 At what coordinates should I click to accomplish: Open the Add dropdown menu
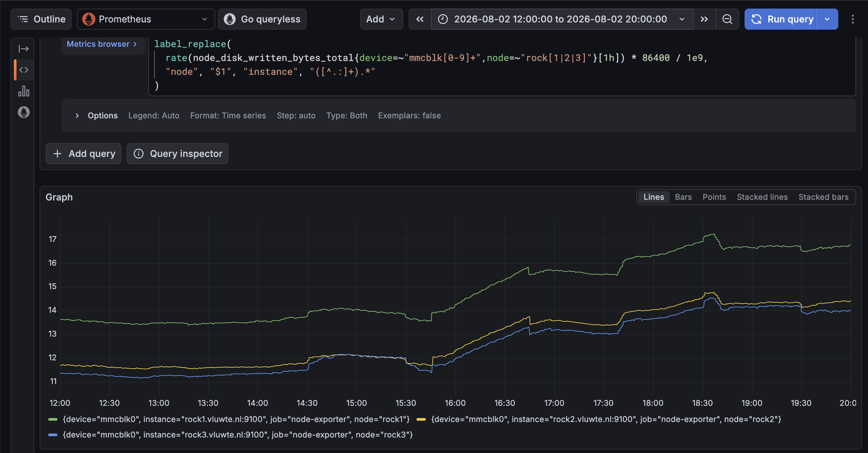coord(382,19)
